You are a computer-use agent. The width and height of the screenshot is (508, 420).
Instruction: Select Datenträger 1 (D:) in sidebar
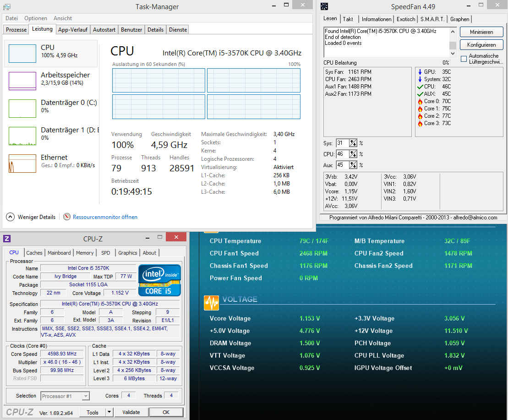pos(51,136)
